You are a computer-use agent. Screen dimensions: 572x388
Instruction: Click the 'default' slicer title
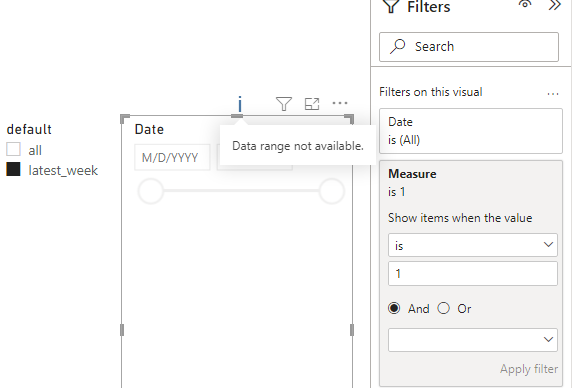[x=29, y=129]
